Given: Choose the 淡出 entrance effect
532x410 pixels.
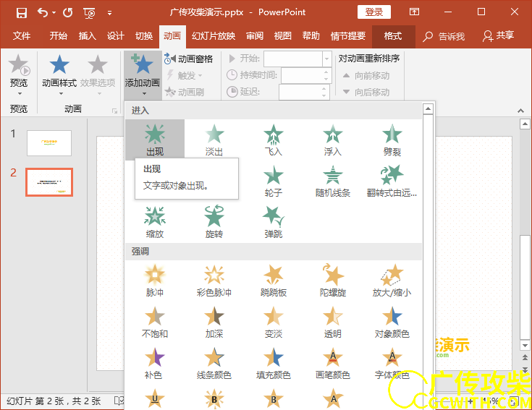Looking at the screenshot, I should [214, 140].
